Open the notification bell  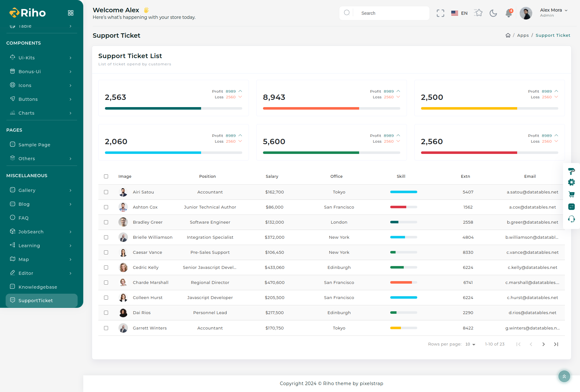point(508,13)
